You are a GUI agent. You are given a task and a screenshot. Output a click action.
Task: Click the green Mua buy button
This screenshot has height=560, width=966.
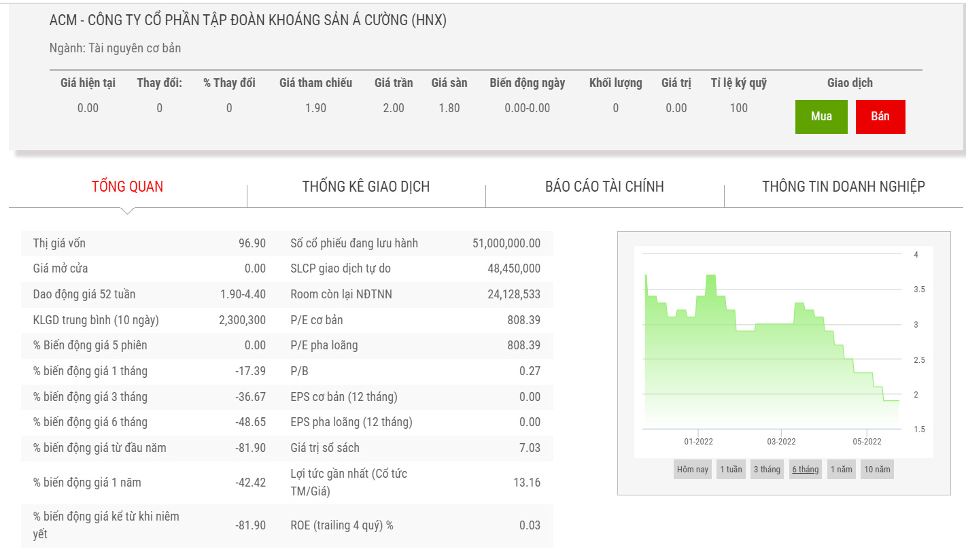point(821,116)
